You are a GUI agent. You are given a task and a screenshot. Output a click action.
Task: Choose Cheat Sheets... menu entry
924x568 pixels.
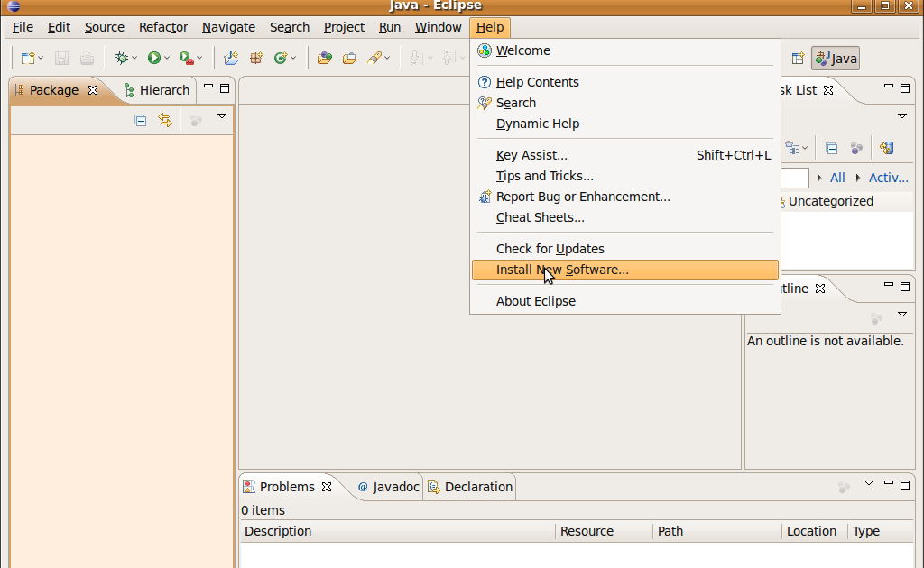pos(625,217)
